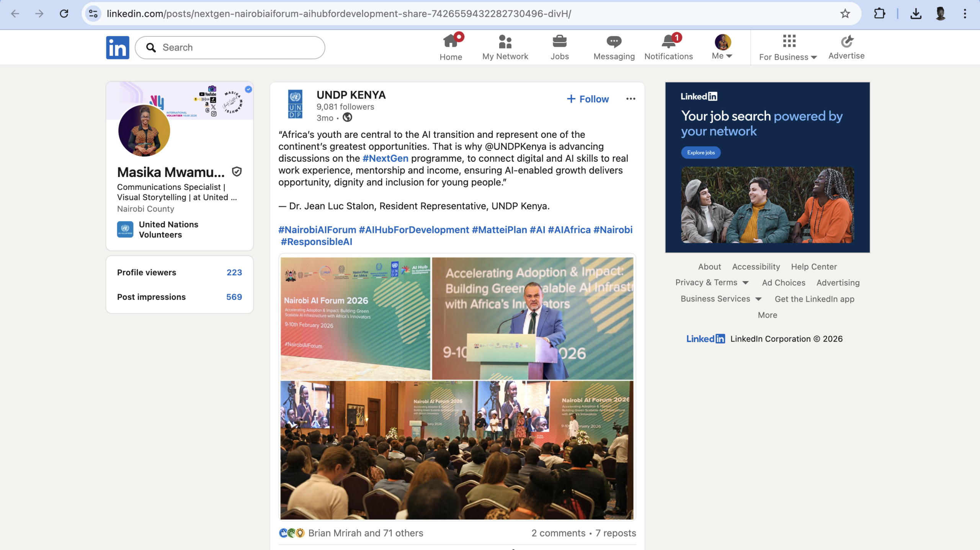This screenshot has width=980, height=550.
Task: Open the photo of the speaker at podium
Action: pos(532,318)
